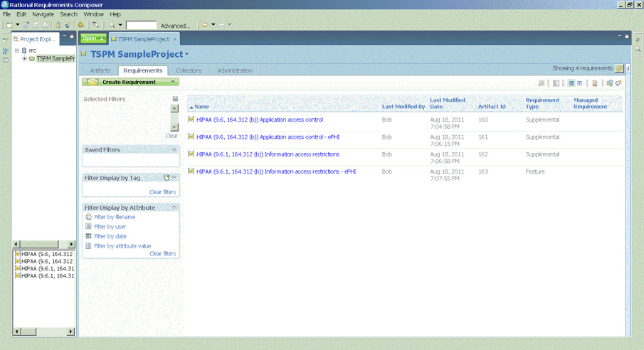Click the form-layout view icon
Viewport: 644px width, 350px height.
click(556, 83)
